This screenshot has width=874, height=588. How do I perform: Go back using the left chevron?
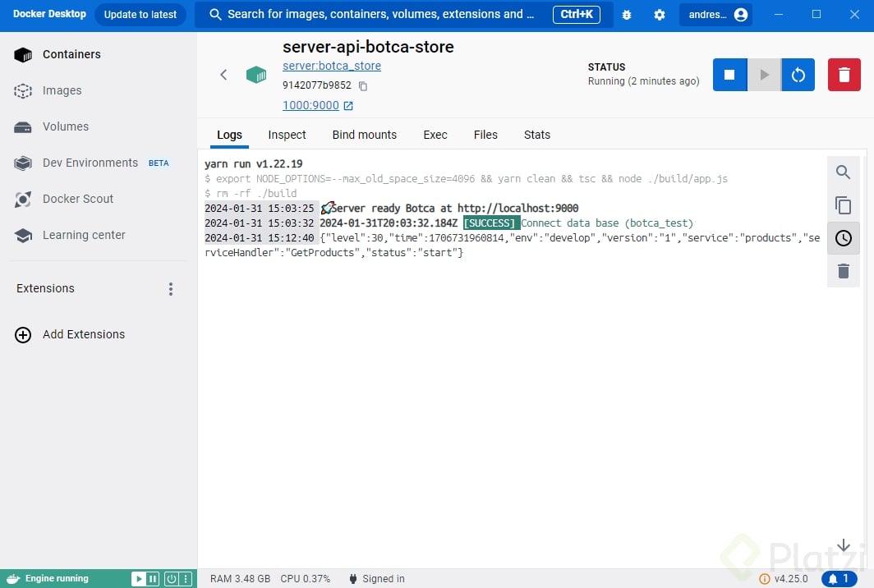(x=223, y=75)
